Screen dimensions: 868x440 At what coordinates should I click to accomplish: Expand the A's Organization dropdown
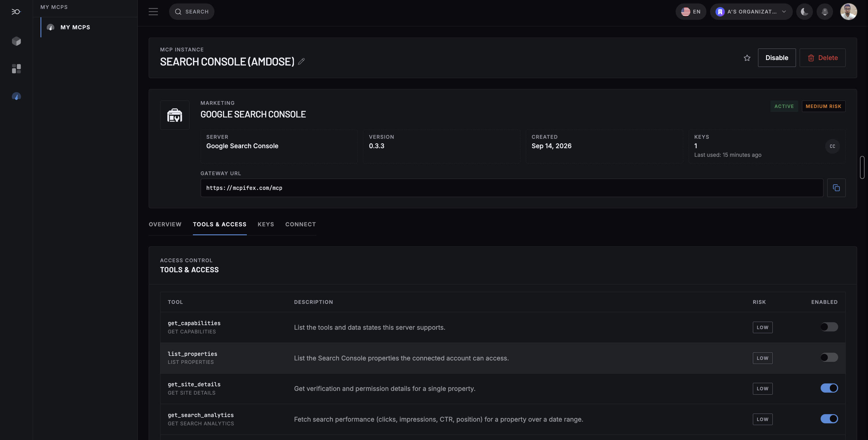[x=751, y=12]
